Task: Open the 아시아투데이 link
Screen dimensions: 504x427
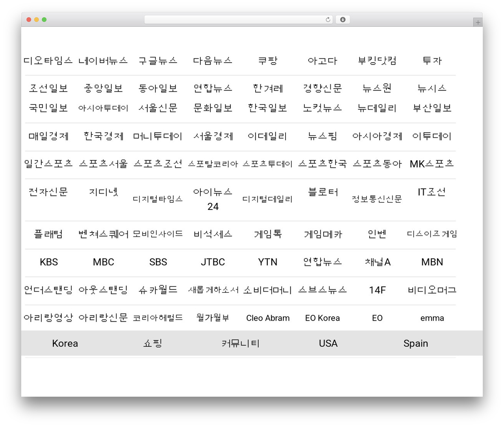Action: pos(103,108)
